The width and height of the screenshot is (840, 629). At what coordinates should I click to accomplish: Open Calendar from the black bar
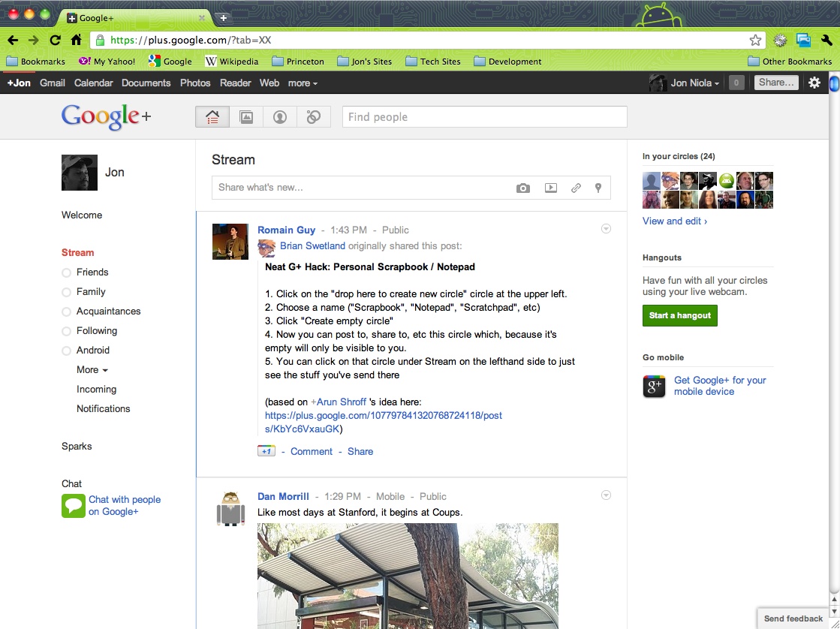click(94, 83)
